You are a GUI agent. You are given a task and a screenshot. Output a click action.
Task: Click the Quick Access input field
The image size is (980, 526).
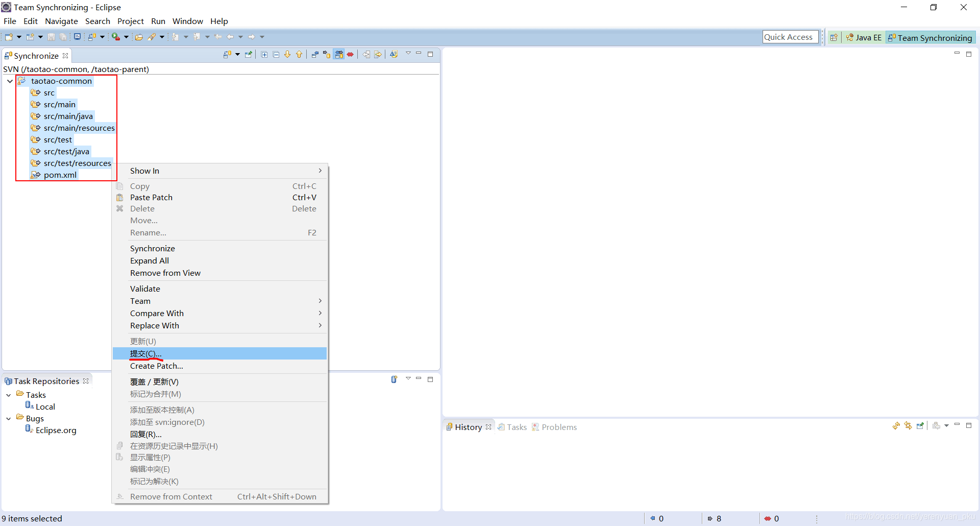[x=790, y=37]
